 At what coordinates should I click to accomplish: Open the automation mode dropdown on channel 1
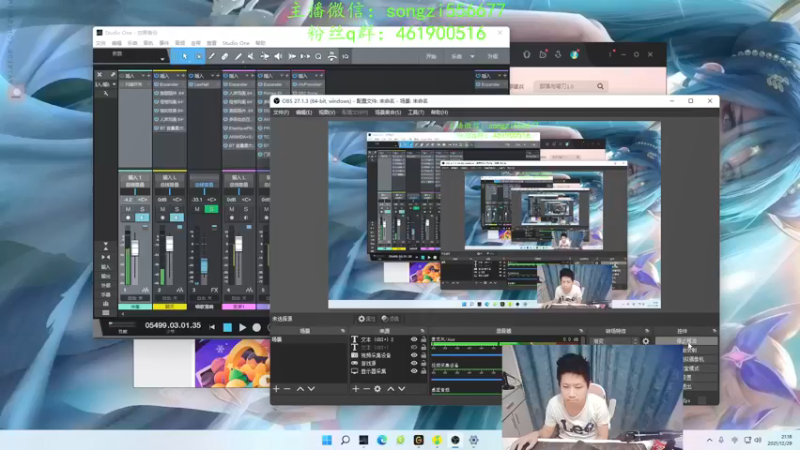[135, 298]
